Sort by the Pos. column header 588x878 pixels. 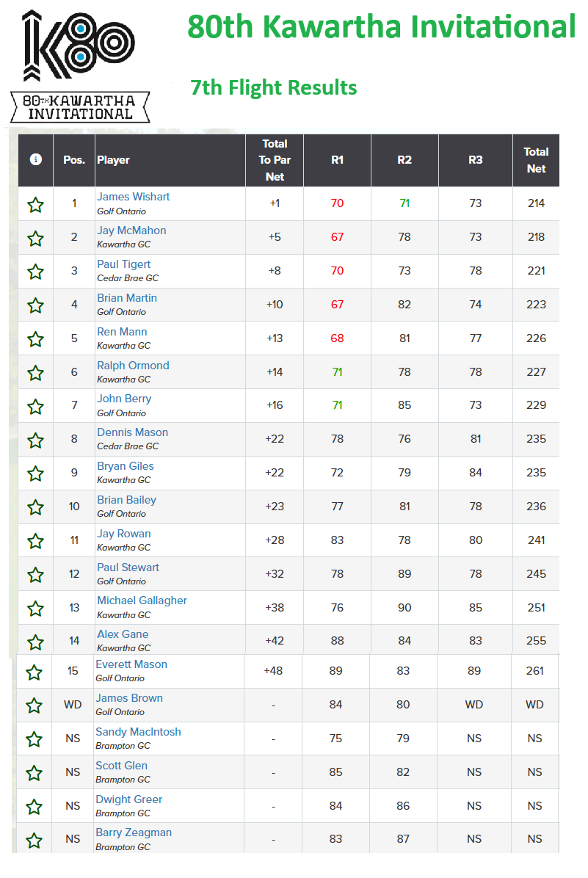pyautogui.click(x=74, y=160)
